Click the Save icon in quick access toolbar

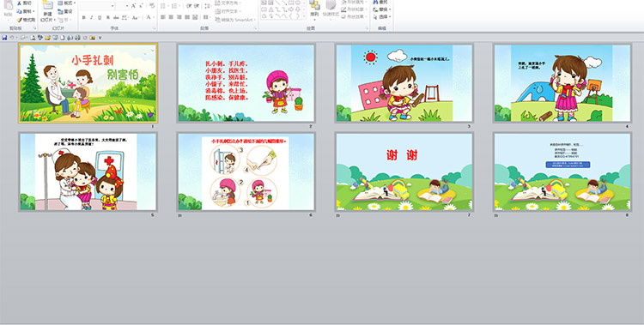4,38
